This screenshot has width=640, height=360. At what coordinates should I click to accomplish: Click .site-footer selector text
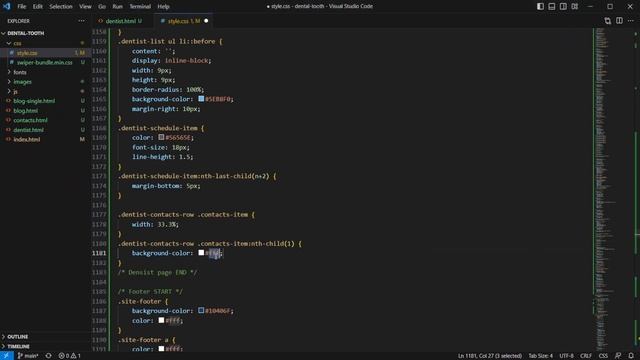pyautogui.click(x=140, y=301)
